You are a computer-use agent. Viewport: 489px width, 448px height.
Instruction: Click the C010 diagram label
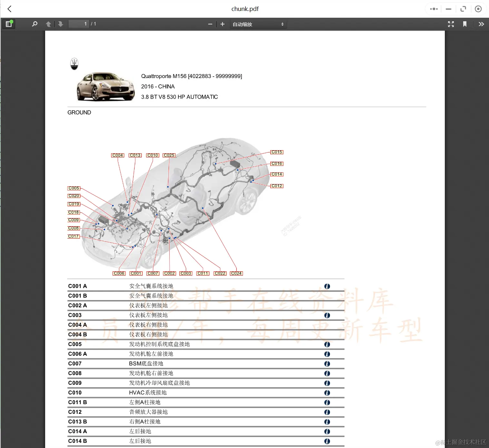[x=153, y=155]
